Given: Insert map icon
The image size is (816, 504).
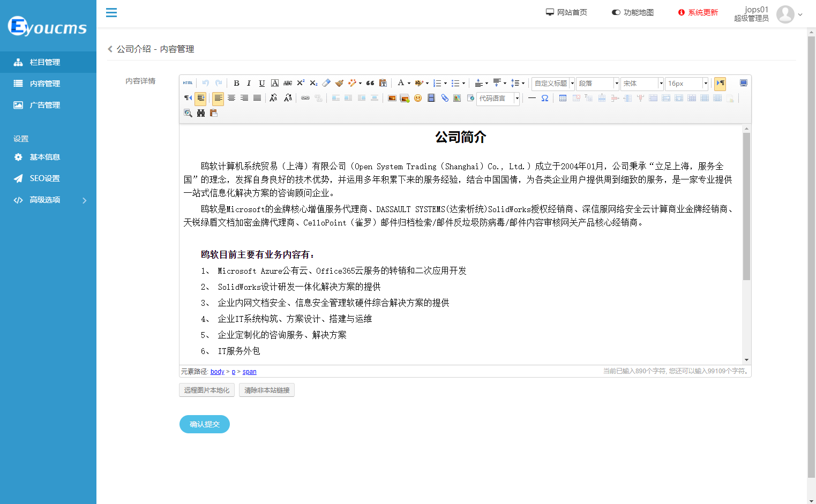Looking at the screenshot, I should (457, 98).
